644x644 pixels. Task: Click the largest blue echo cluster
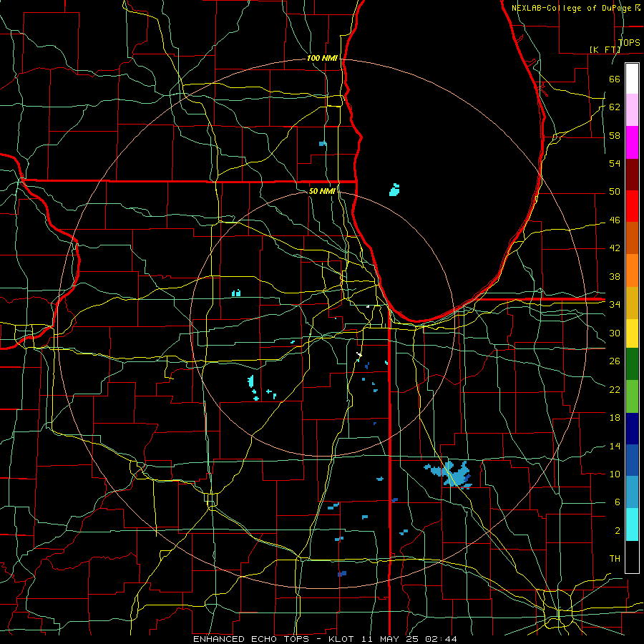452,474
